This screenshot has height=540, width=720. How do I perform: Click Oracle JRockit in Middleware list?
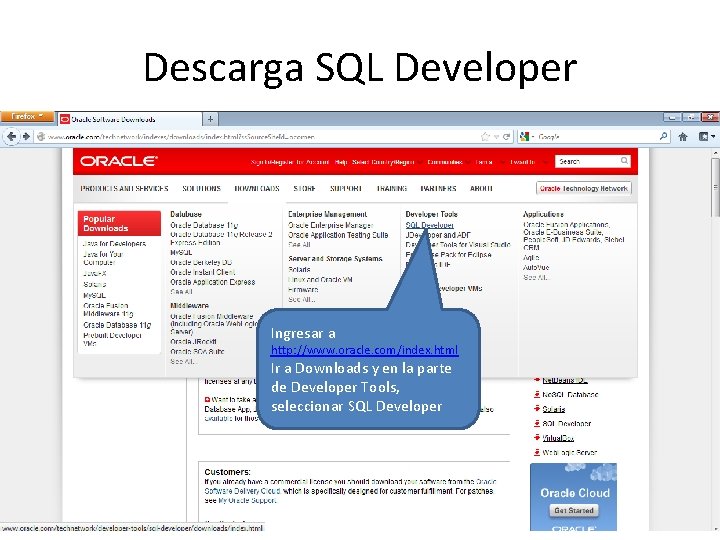tap(193, 342)
